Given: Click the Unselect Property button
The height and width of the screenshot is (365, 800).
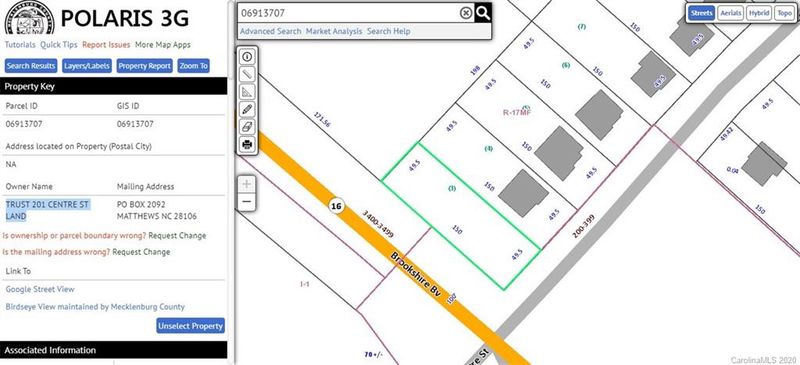Looking at the screenshot, I should click(x=191, y=326).
